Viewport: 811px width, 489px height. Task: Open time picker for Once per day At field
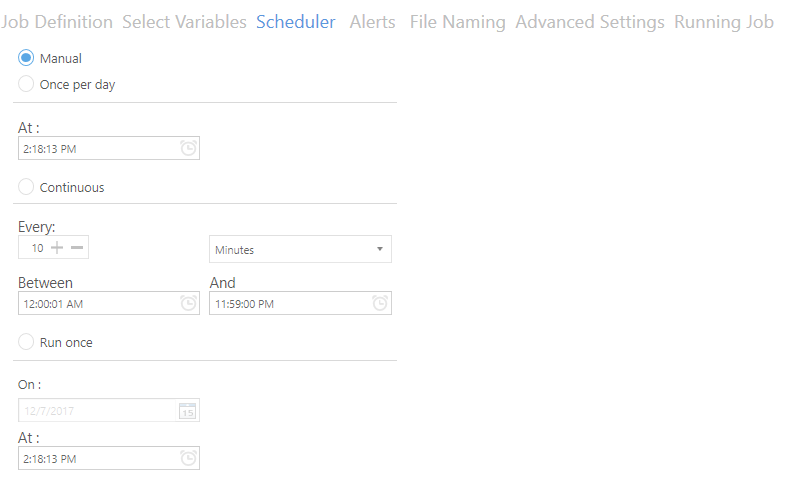coord(188,149)
